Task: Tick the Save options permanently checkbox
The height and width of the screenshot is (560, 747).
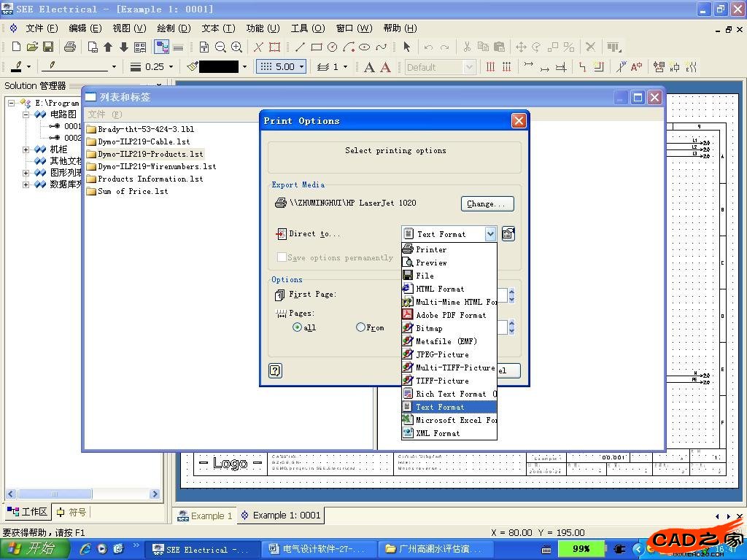Action: pyautogui.click(x=282, y=257)
